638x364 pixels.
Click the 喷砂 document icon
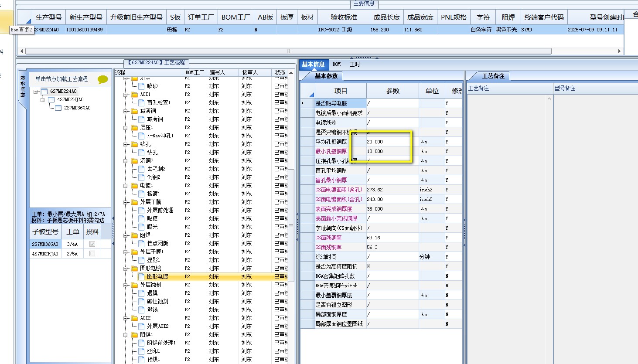[142, 86]
